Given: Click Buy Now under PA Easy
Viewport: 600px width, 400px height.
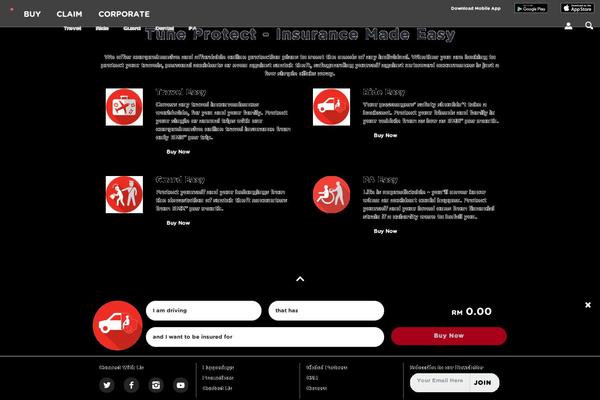Looking at the screenshot, I should coord(385,231).
